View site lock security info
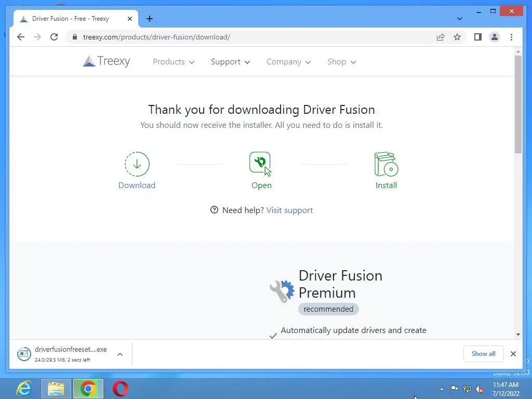This screenshot has height=399, width=532. coord(75,37)
